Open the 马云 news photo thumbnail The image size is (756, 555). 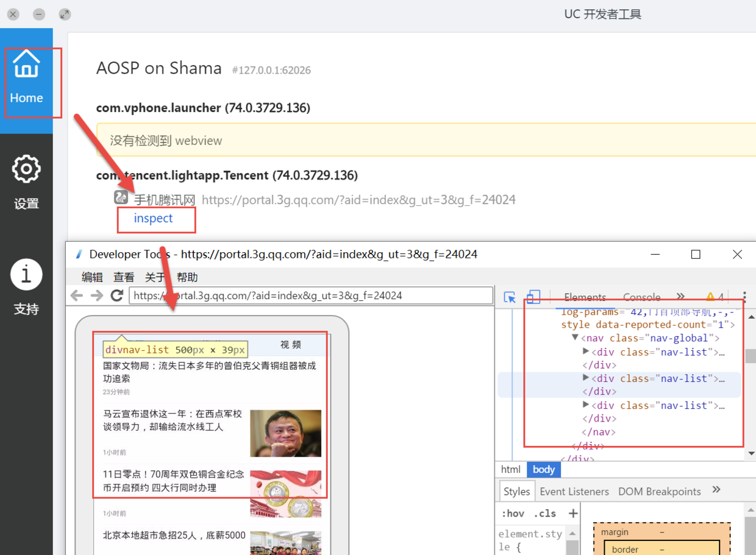pos(285,433)
